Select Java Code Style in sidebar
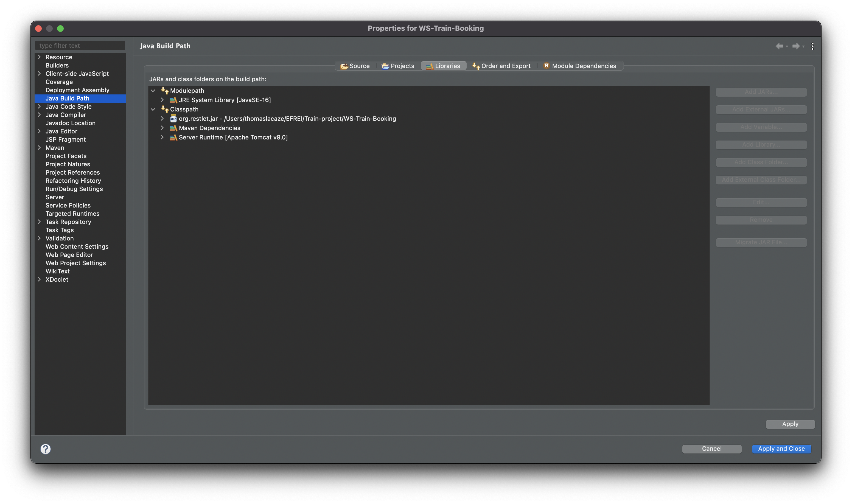The width and height of the screenshot is (852, 504). (x=68, y=106)
